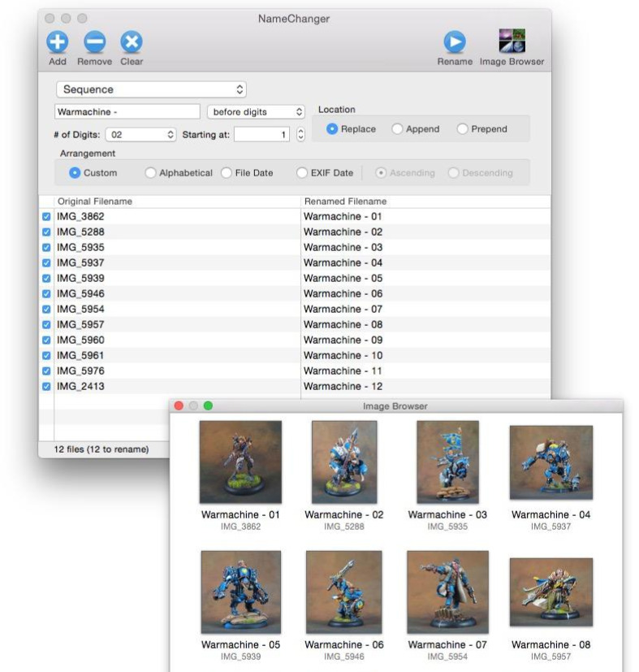
Task: Click the 'Warmachine -' text field
Action: click(x=127, y=112)
